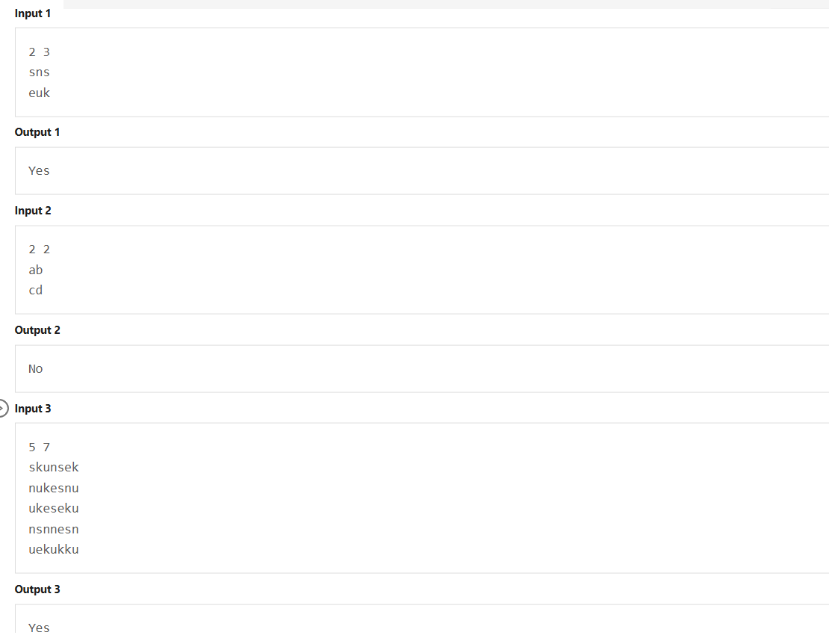Click the circled arrow icon beside Input 3
Image resolution: width=829 pixels, height=644 pixels.
click(x=3, y=409)
